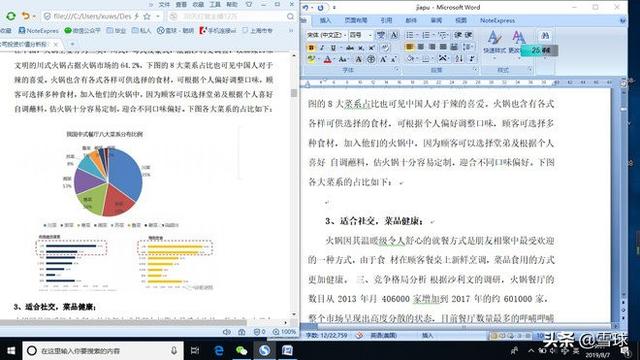The height and width of the screenshot is (360, 640).
Task: Toggle italic formatting in Word
Action: coord(322,48)
